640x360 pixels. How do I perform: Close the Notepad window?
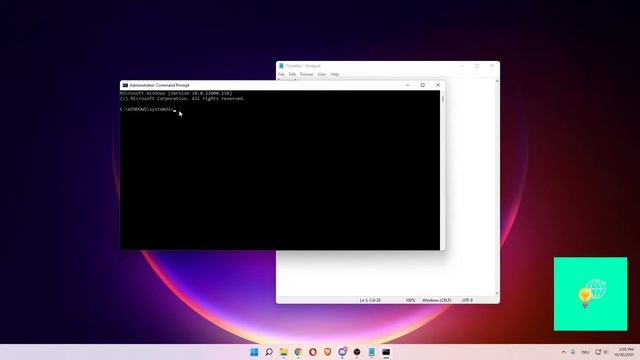[492, 66]
